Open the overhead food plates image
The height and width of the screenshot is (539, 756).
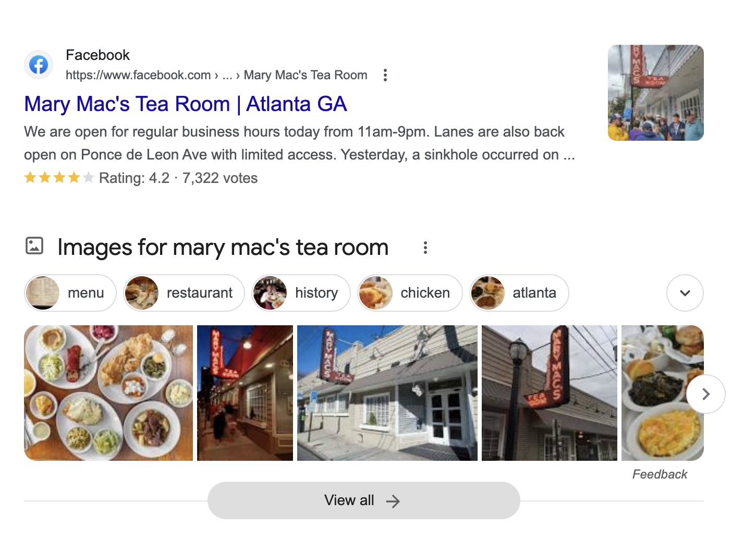tap(108, 393)
